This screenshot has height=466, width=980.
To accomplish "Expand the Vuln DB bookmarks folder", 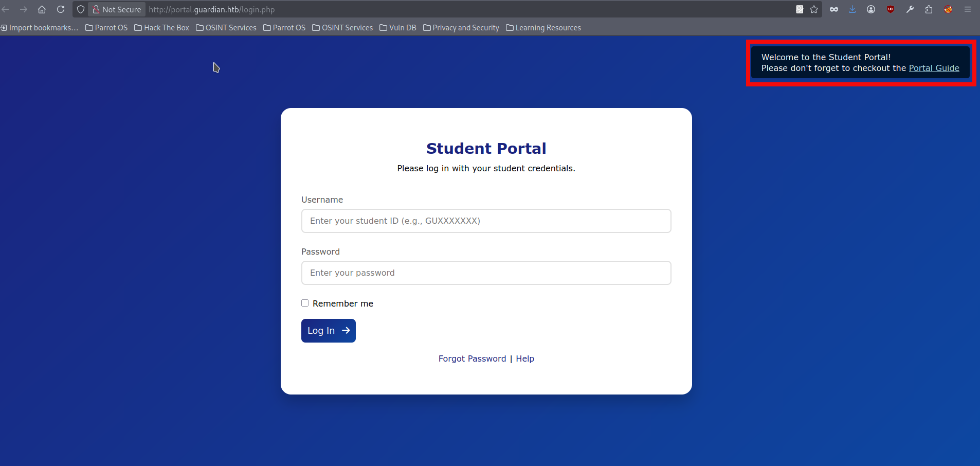I will point(397,28).
